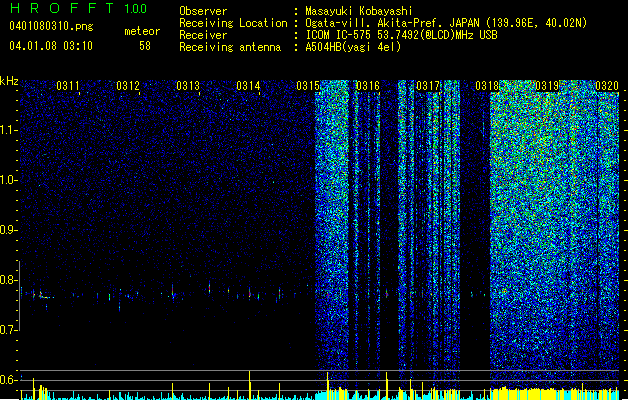The image size is (629, 400).
Task: Click the 0.6 frequency axis label
Action: 8,380
